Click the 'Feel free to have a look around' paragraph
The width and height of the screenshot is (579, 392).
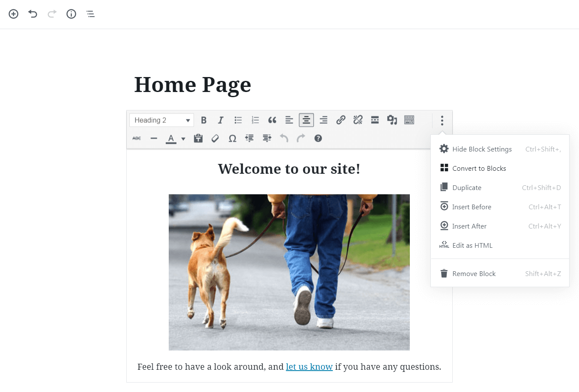click(x=289, y=367)
